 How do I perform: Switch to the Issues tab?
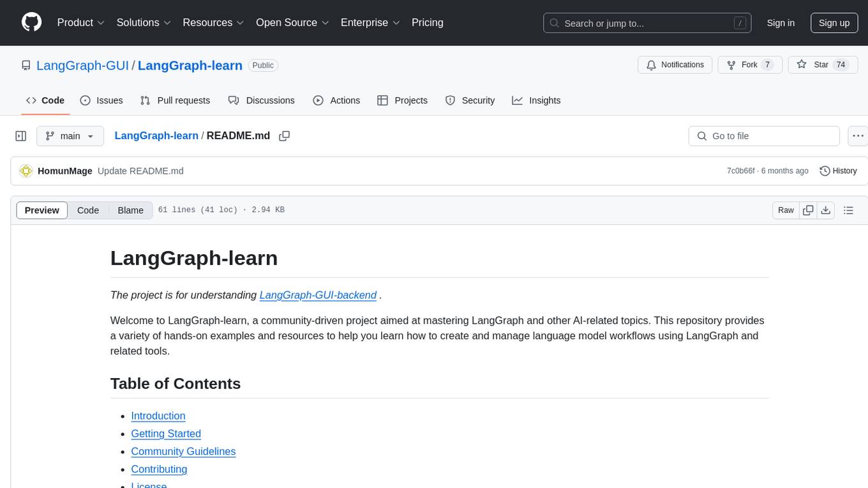[x=101, y=100]
